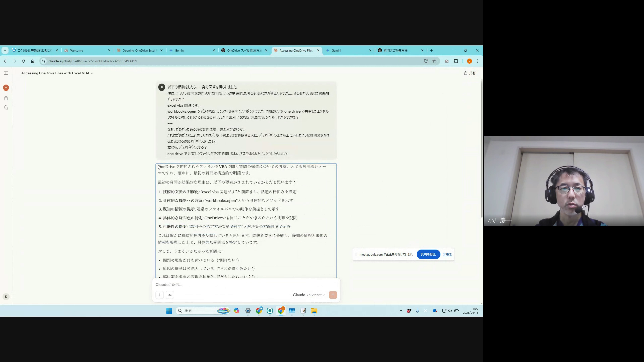This screenshot has width=644, height=362.
Task: Click the attachment plus button in composer
Action: click(160, 295)
